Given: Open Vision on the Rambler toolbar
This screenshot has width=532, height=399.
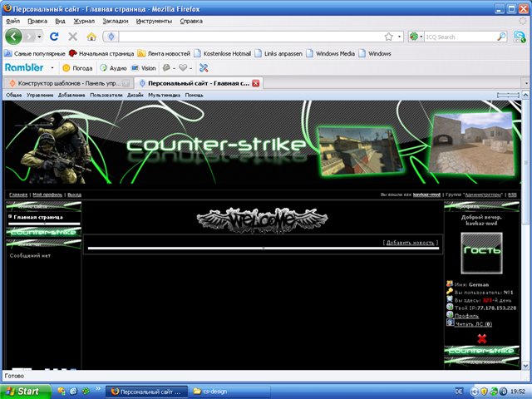Looking at the screenshot, I should (x=144, y=68).
